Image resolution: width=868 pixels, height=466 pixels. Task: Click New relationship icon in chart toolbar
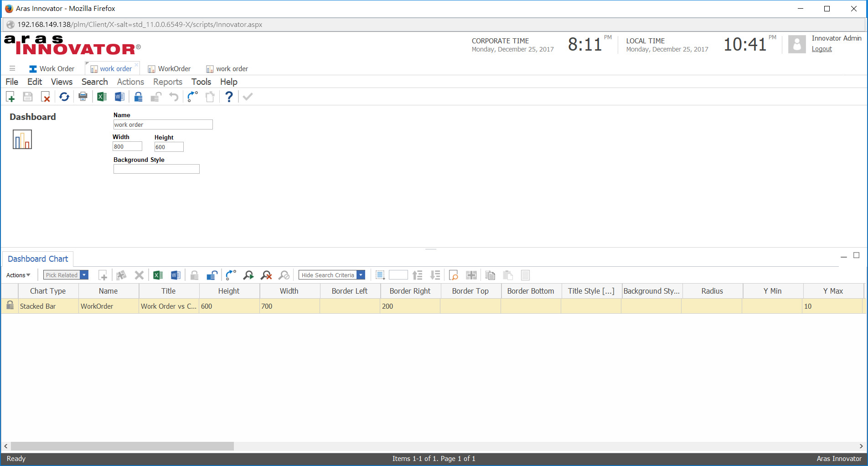[103, 275]
